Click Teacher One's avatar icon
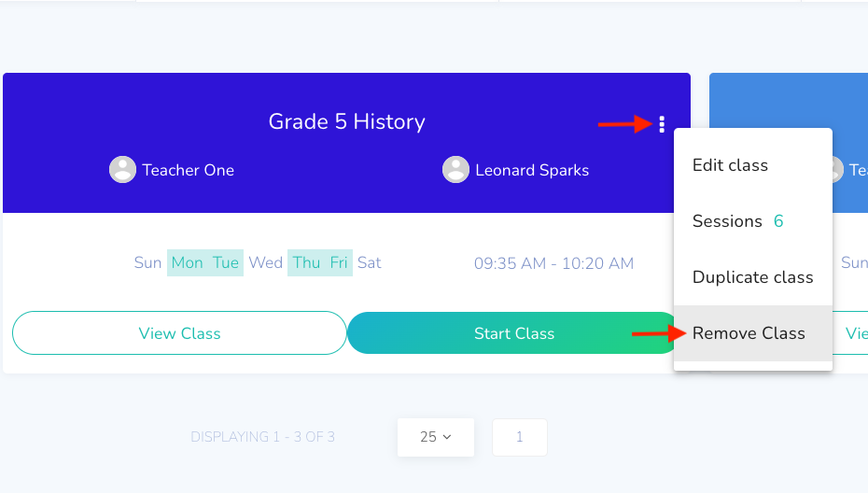The height and width of the screenshot is (493, 868). 122,170
